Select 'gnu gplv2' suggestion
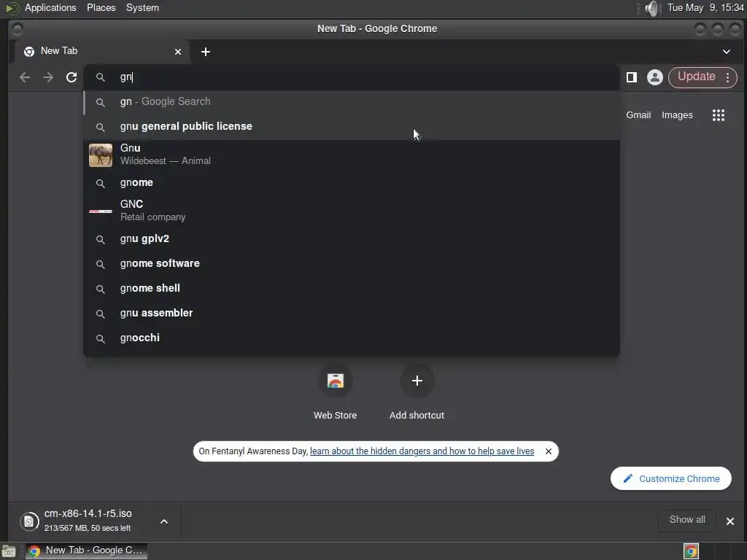Screen dimensions: 747x560 point(352,239)
